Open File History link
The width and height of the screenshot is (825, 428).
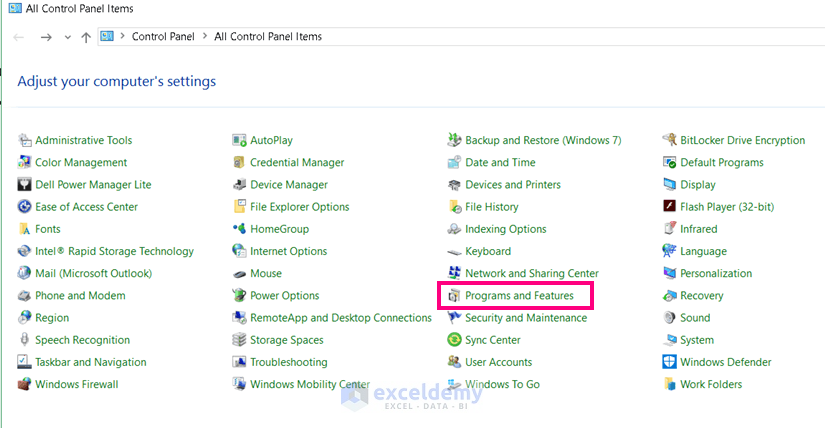[x=491, y=207]
